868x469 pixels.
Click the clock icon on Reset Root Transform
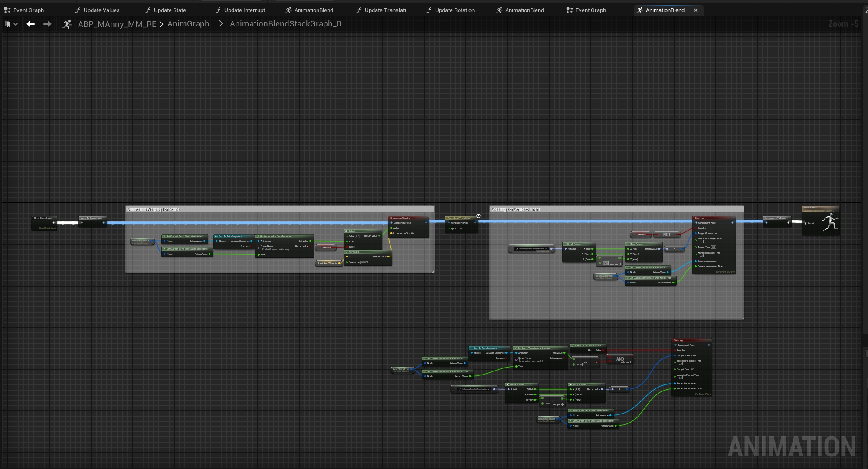coord(478,216)
